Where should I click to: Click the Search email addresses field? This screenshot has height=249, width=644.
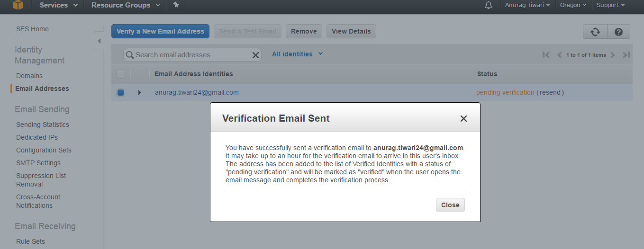190,55
